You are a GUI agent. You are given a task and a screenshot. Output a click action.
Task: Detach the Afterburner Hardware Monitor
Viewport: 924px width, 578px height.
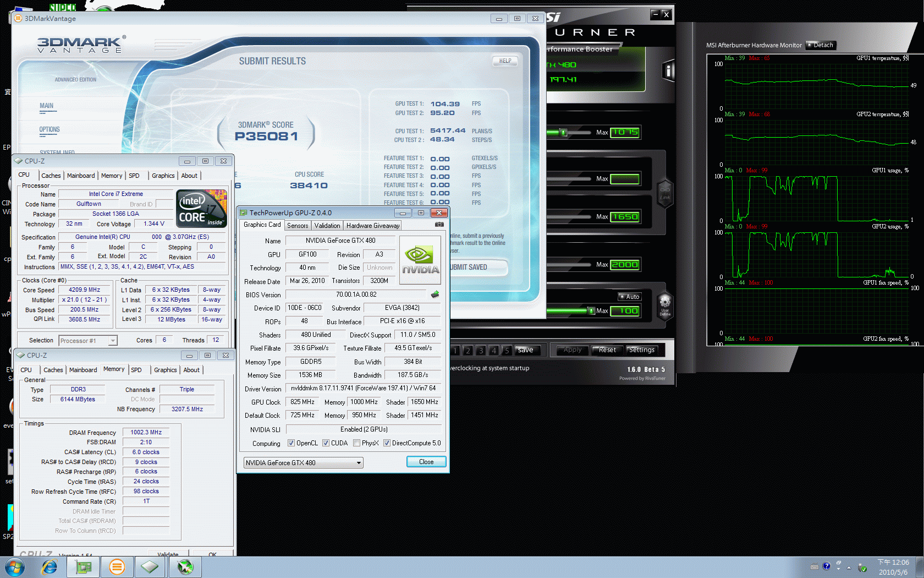(x=820, y=45)
